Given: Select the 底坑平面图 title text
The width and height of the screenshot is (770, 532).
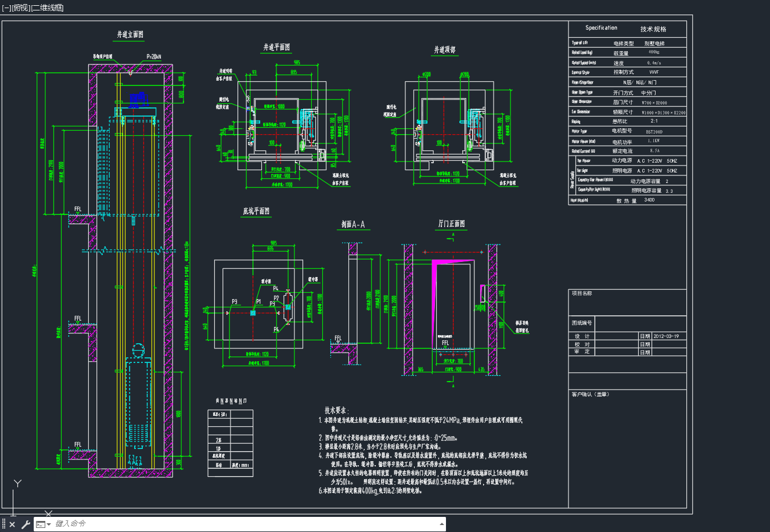Looking at the screenshot, I should (256, 211).
